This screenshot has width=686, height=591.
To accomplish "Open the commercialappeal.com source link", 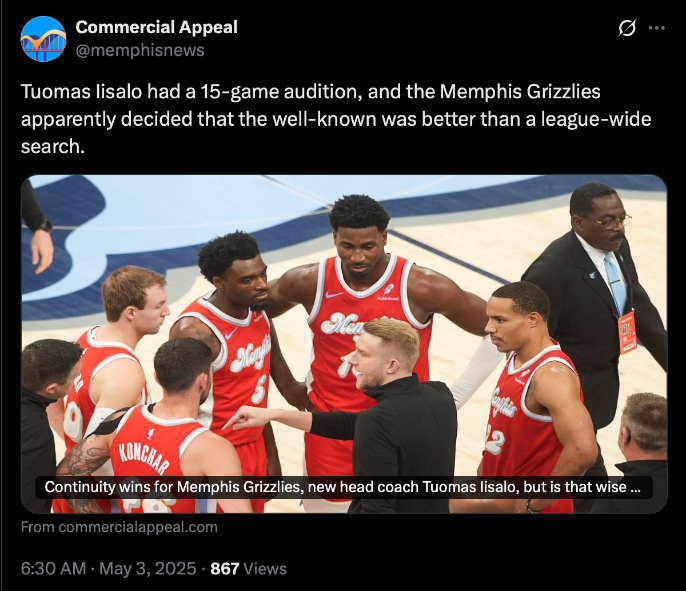I will coord(119,527).
